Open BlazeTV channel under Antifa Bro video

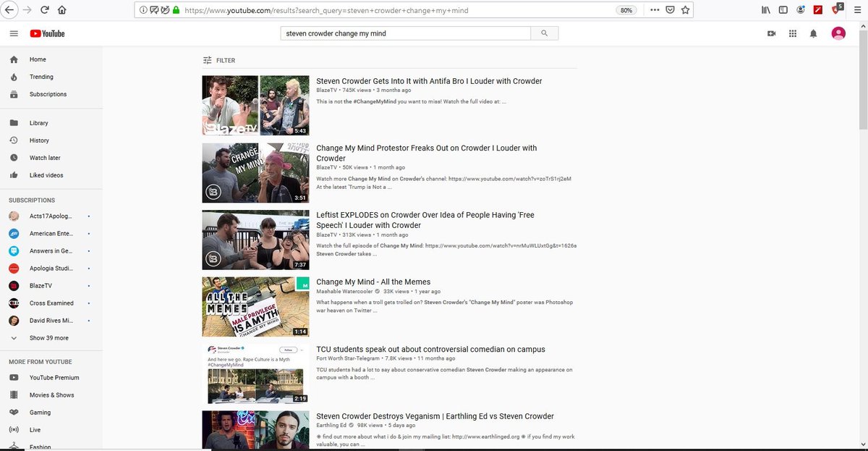326,90
